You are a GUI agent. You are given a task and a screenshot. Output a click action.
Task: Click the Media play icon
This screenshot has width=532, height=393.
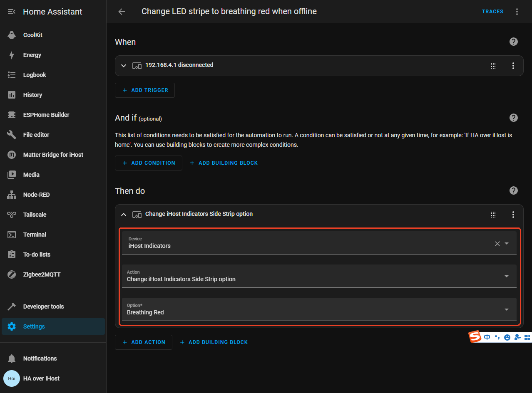click(12, 175)
